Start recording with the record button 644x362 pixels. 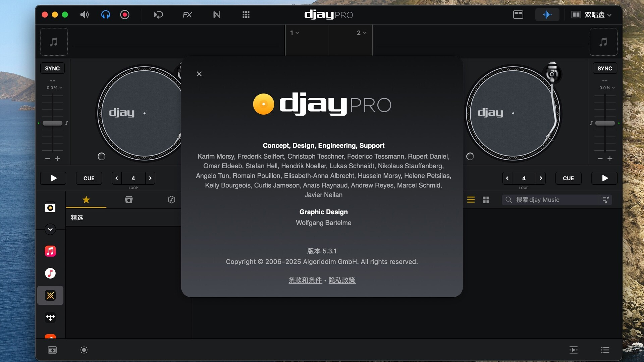tap(125, 15)
